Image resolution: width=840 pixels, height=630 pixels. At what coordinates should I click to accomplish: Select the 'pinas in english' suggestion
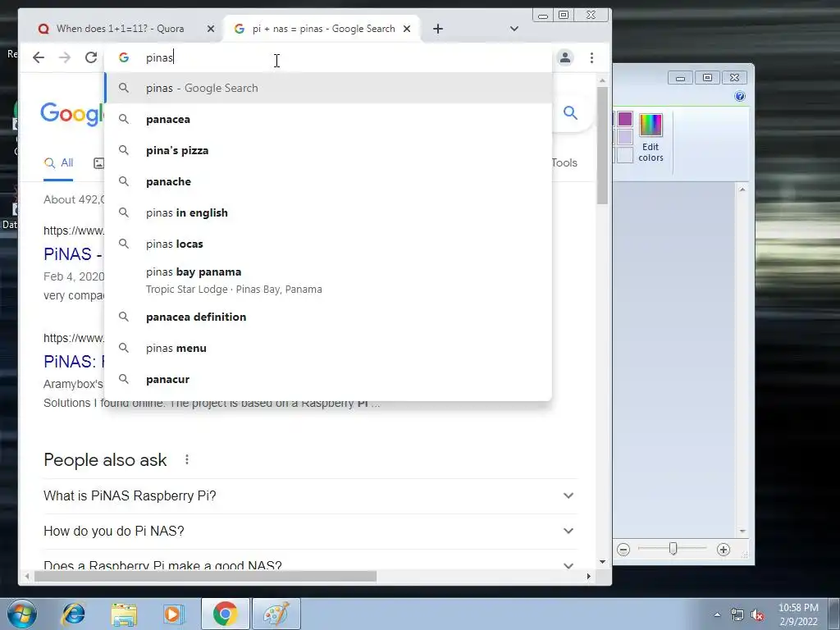click(328, 212)
